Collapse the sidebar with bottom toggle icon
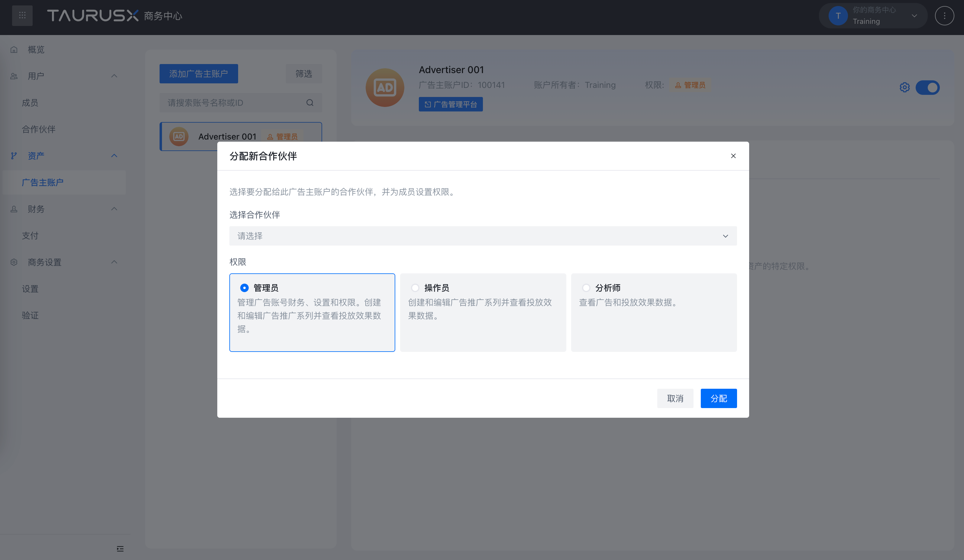The height and width of the screenshot is (560, 964). tap(120, 549)
